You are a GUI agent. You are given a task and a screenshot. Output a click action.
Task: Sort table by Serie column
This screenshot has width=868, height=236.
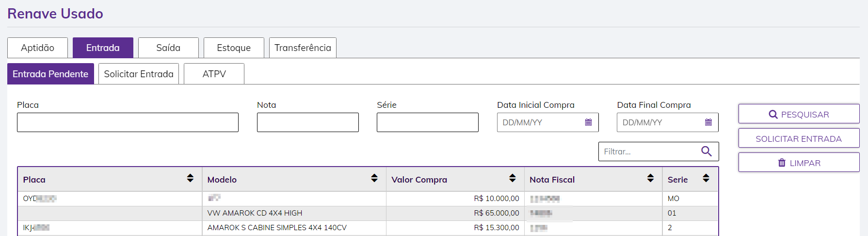pyautogui.click(x=706, y=178)
